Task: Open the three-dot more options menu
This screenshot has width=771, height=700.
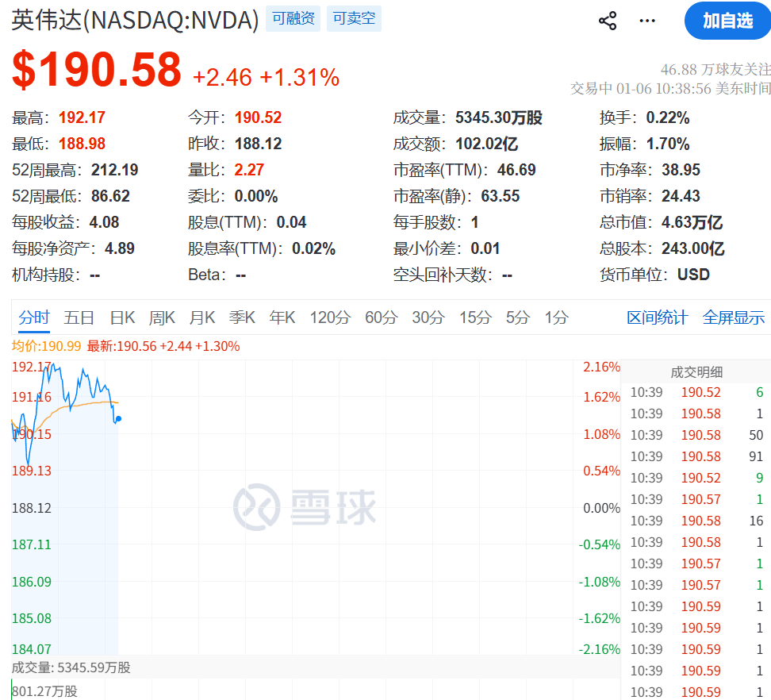Action: 647,21
